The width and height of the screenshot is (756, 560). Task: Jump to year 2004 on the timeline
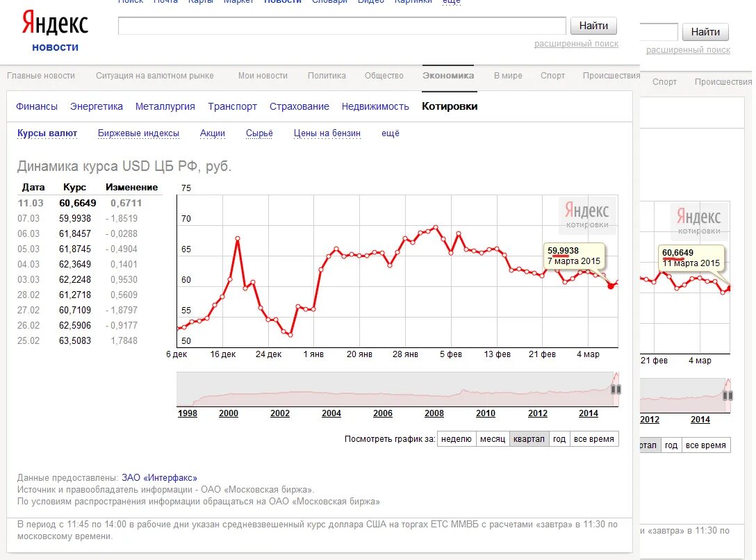[x=331, y=413]
